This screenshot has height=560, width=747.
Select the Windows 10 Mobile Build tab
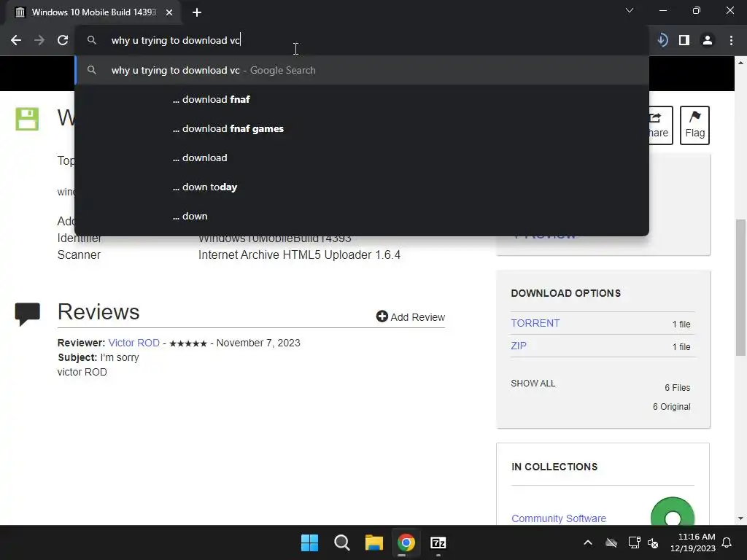tap(94, 12)
